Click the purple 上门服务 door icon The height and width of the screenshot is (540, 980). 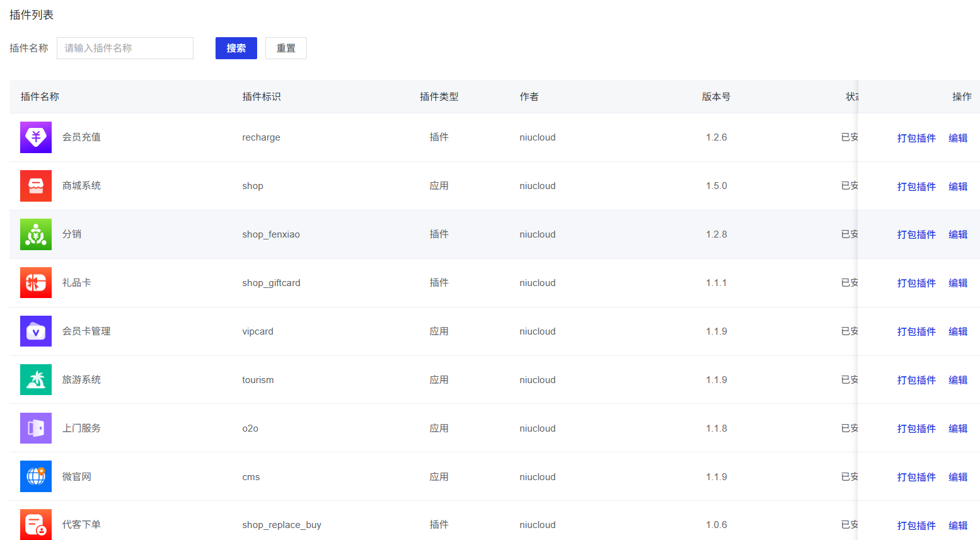[x=36, y=428]
